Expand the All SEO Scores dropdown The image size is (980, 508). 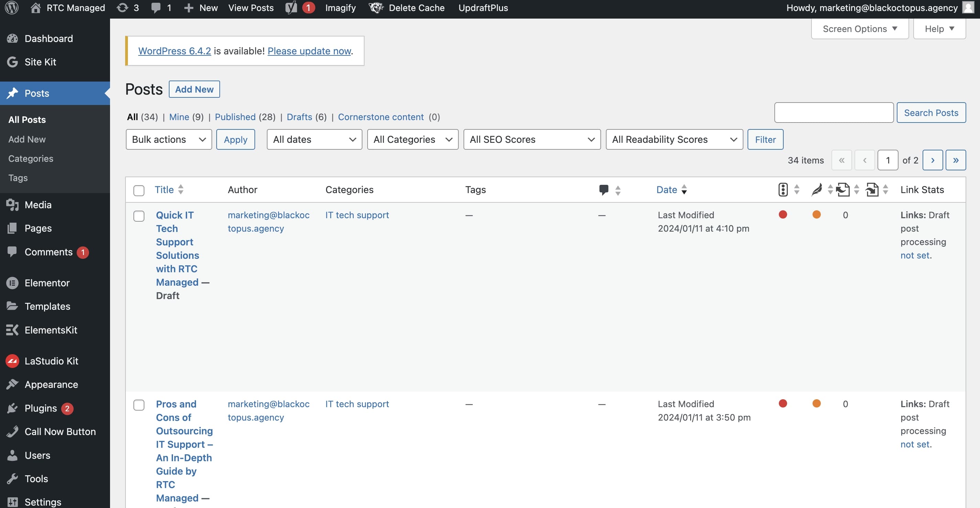click(532, 139)
